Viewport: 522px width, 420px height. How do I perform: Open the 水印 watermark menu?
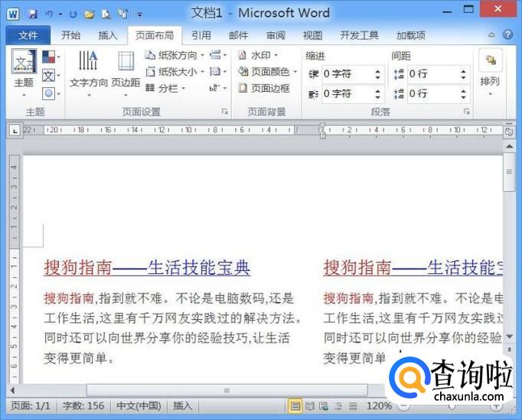(259, 55)
